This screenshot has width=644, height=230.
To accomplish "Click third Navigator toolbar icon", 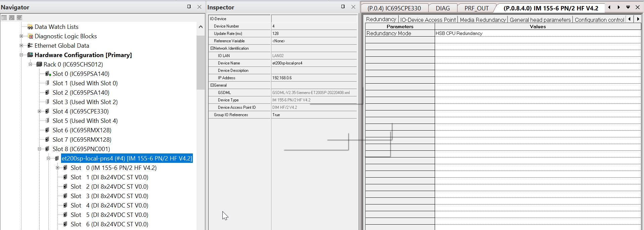I will tap(19, 17).
